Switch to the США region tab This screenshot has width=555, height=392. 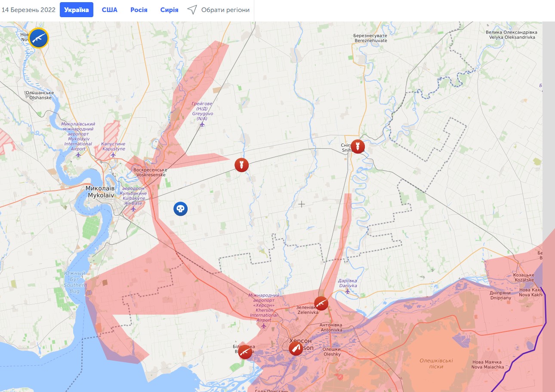point(110,10)
